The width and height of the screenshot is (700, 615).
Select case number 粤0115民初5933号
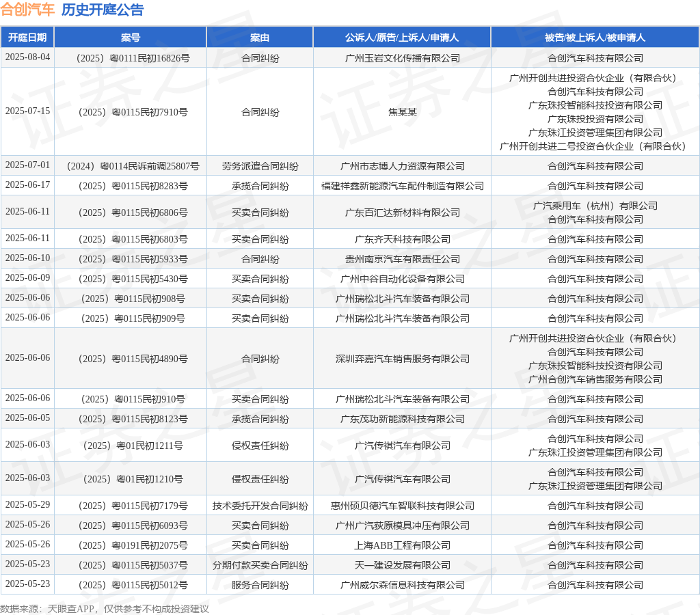coord(133,259)
